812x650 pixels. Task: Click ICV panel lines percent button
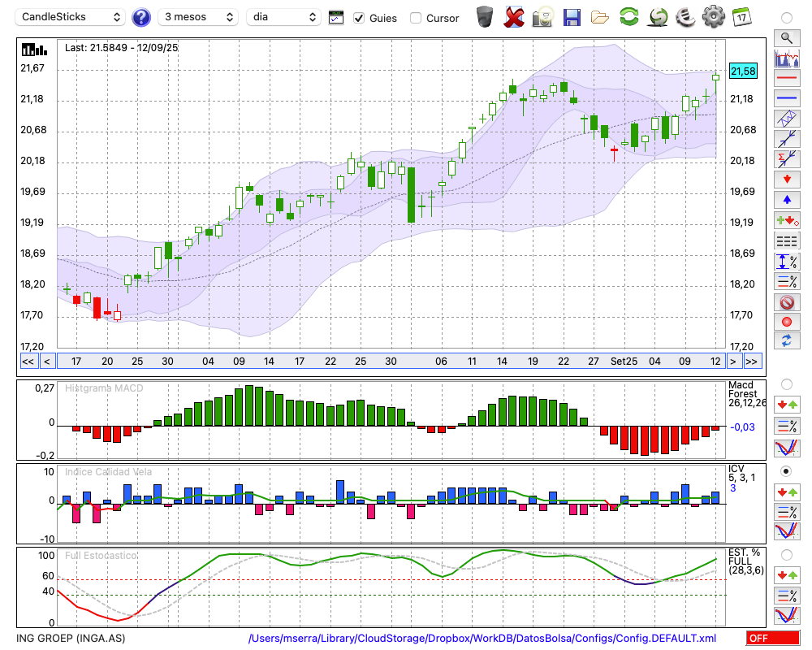coord(787,512)
